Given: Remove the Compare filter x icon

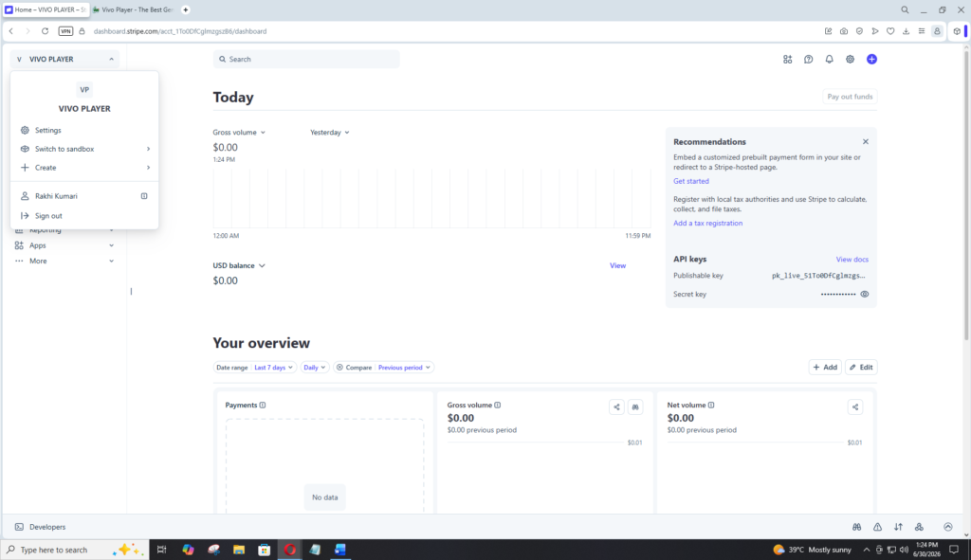Looking at the screenshot, I should tap(339, 368).
